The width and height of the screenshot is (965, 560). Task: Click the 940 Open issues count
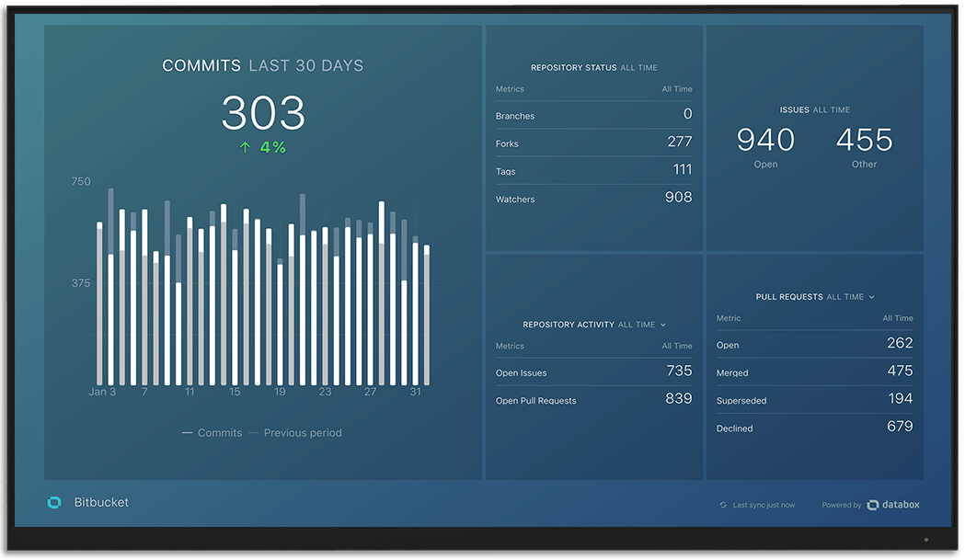point(765,141)
